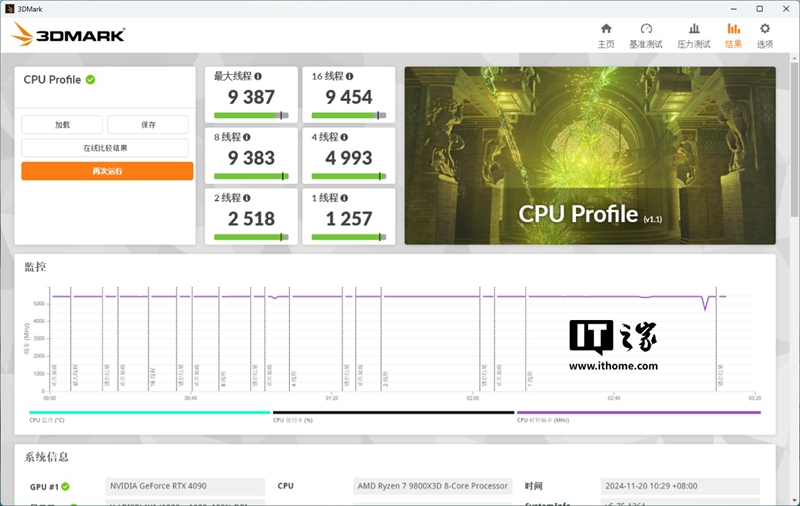Click the AMD Ryzen 7 9800X3D processor field
This screenshot has height=506, width=800.
[x=433, y=486]
